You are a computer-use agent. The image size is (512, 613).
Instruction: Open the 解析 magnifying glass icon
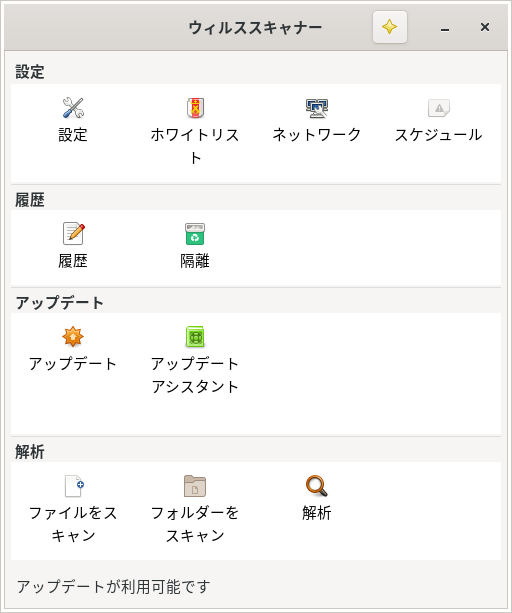click(317, 486)
